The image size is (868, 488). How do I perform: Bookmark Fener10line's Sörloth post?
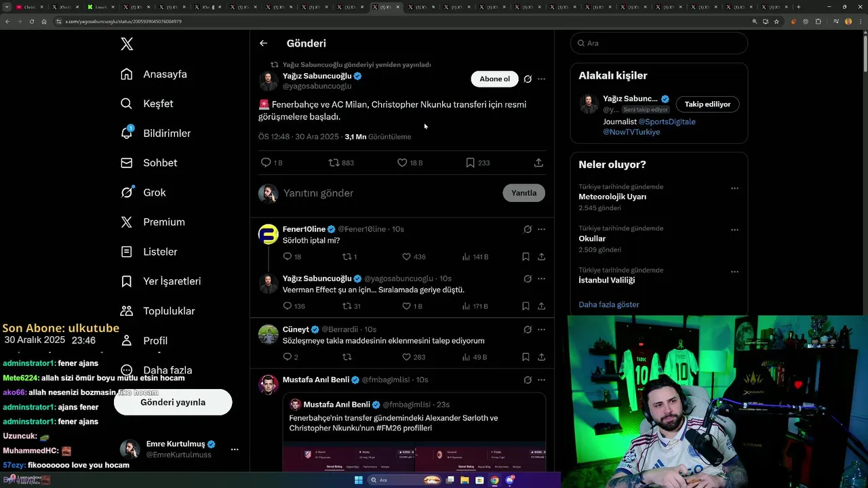[x=526, y=257]
